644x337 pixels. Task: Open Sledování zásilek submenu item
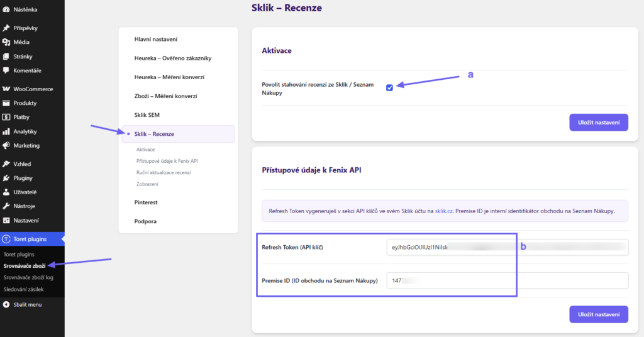point(23,289)
